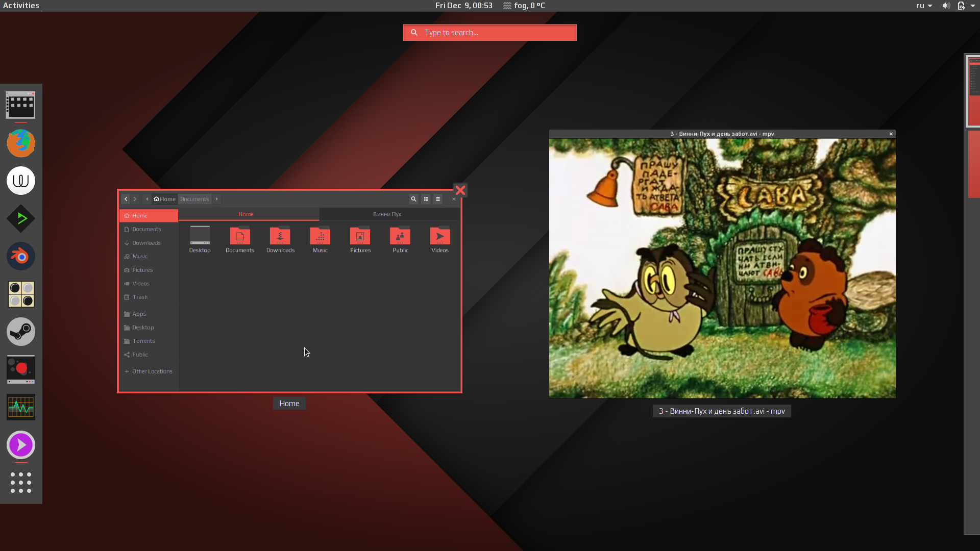Go back in file manager
The width and height of the screenshot is (980, 551).
(x=126, y=199)
